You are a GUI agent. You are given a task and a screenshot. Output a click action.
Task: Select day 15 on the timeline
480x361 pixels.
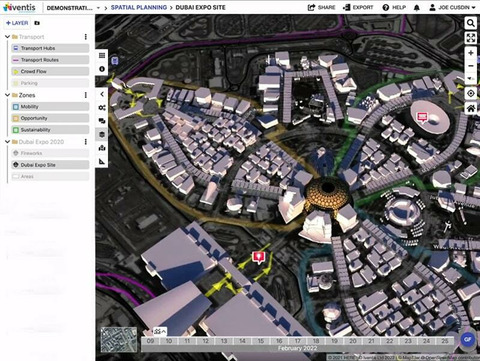(261, 341)
